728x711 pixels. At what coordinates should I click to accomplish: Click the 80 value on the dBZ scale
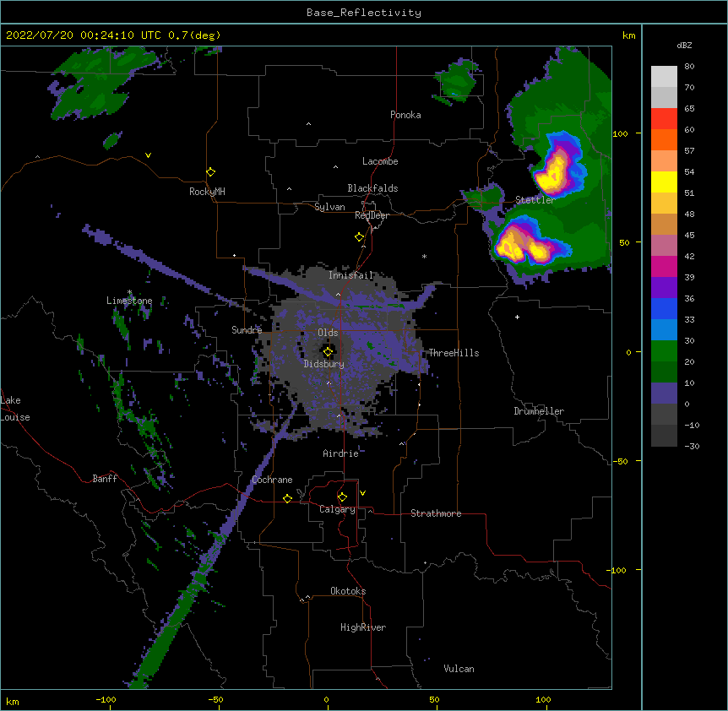pos(689,67)
